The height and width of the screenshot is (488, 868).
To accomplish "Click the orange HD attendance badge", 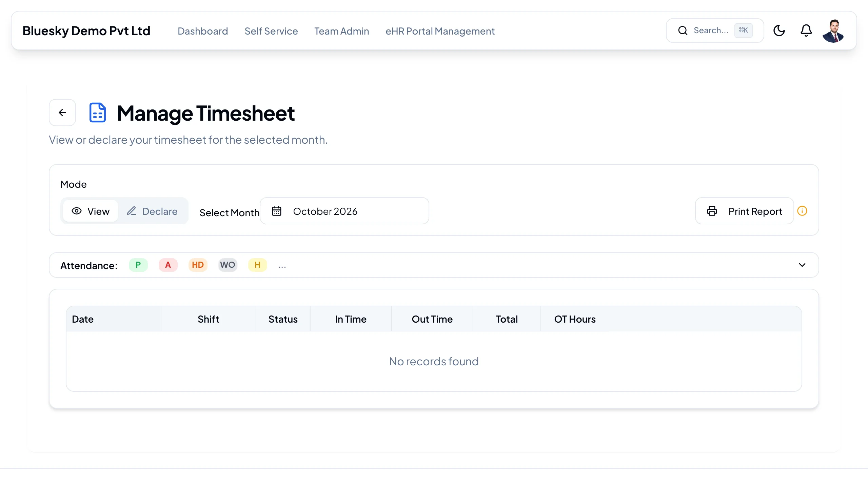I will (198, 265).
